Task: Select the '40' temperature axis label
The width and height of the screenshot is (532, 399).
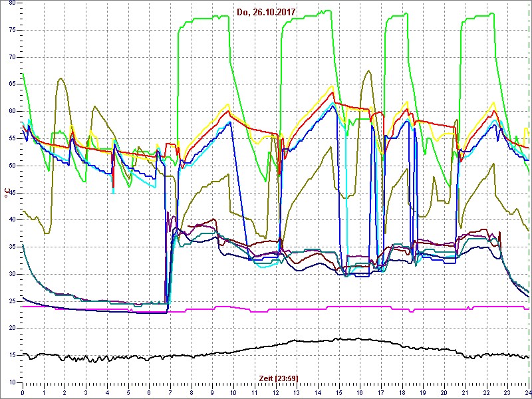Action: pos(12,220)
